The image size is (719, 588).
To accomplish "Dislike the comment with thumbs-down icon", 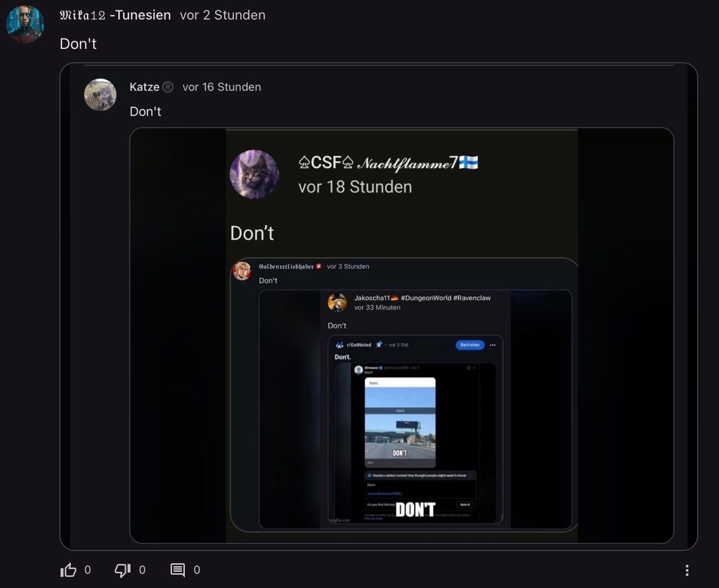I will click(x=123, y=570).
